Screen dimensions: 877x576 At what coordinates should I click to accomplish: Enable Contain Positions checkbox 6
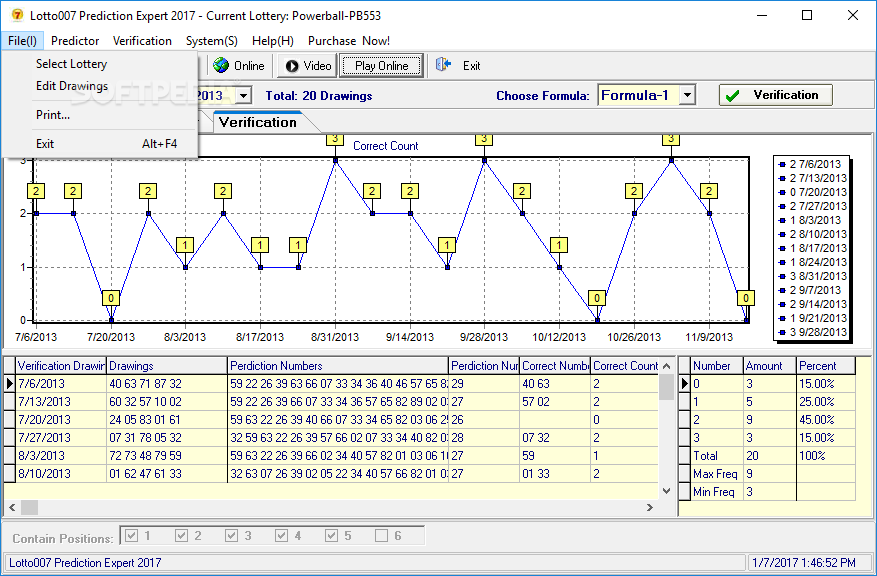(381, 536)
